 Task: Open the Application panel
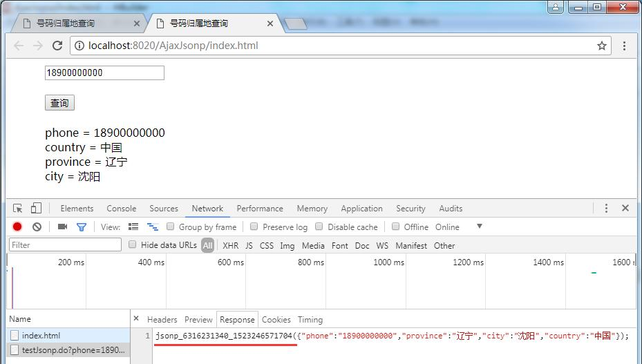click(362, 209)
